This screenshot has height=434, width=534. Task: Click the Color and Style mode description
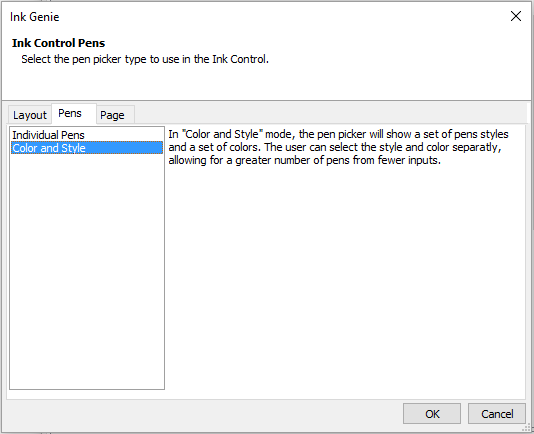[x=338, y=147]
